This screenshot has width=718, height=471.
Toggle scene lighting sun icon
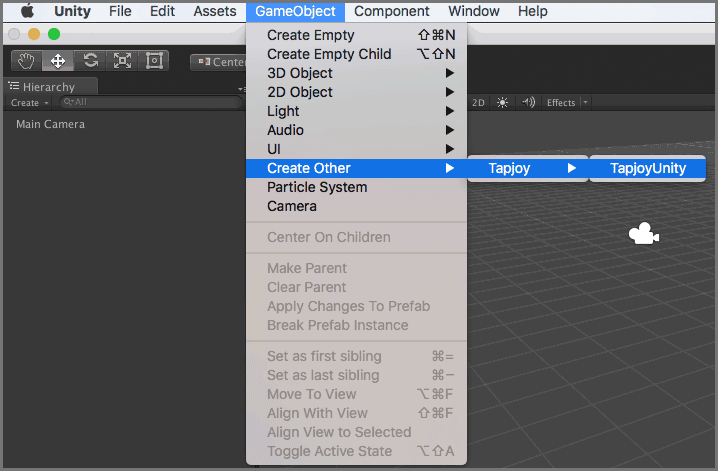[x=502, y=103]
